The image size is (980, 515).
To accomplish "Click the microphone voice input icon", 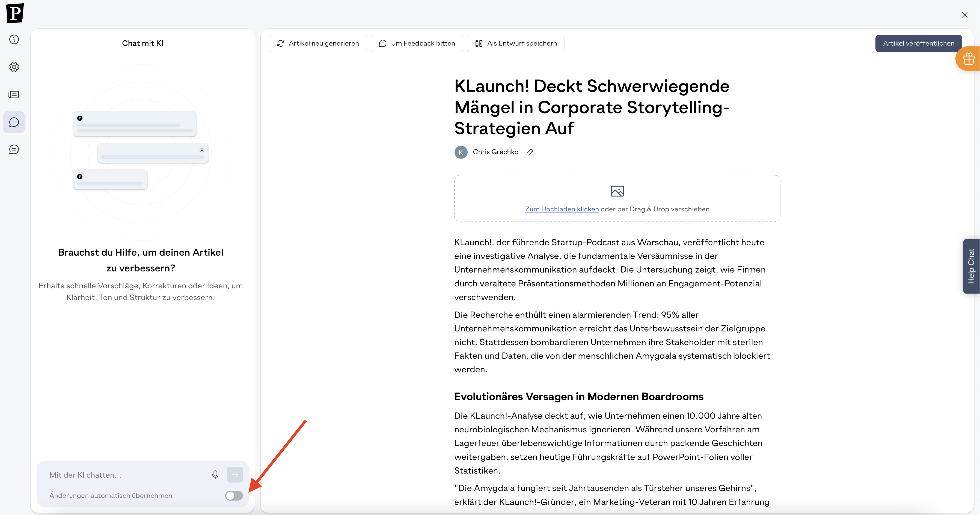I will pyautogui.click(x=215, y=475).
